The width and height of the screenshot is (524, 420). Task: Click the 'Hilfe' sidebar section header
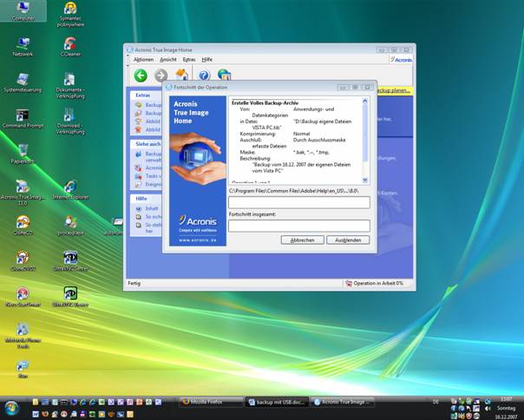pyautogui.click(x=141, y=199)
